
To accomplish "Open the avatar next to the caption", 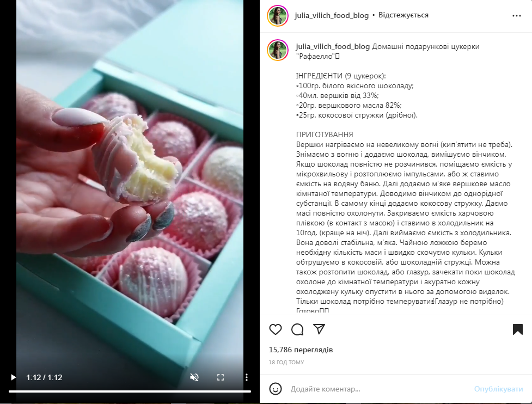I will pos(278,50).
